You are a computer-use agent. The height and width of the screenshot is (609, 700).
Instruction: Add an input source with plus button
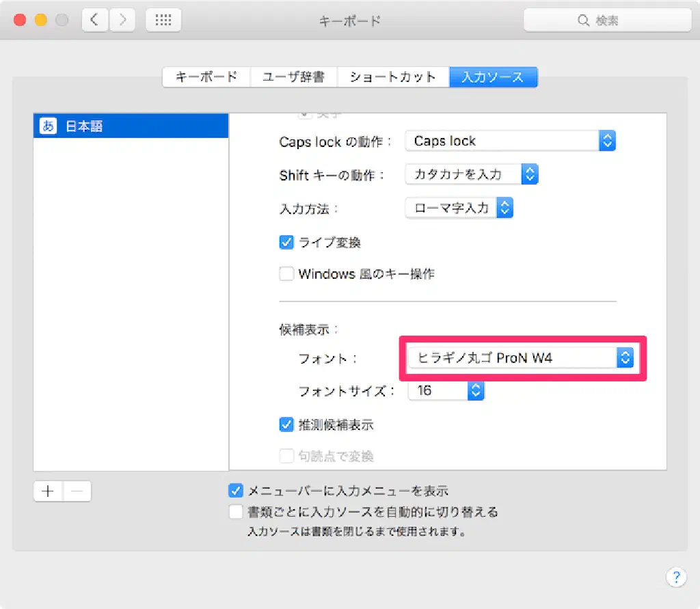point(48,491)
